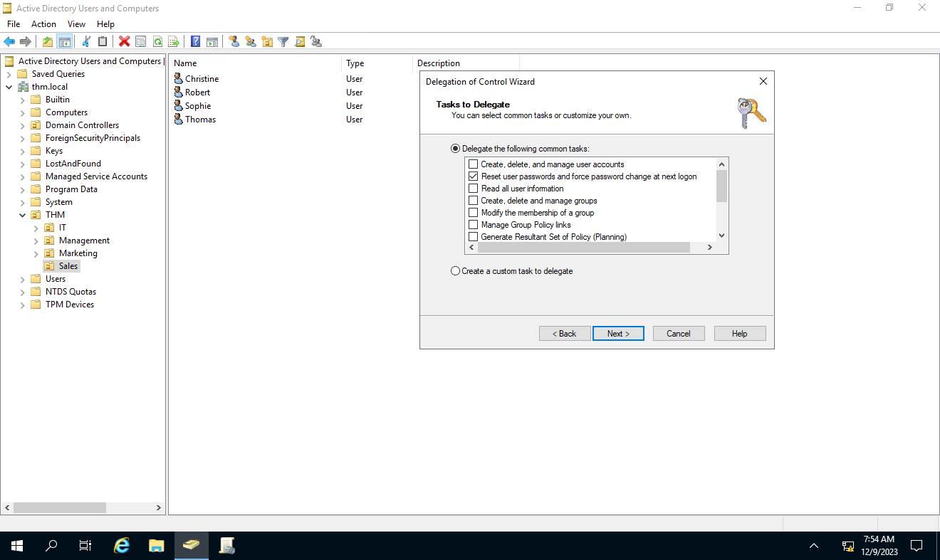Click the task list scroll-right arrow
The height and width of the screenshot is (560, 940).
710,248
